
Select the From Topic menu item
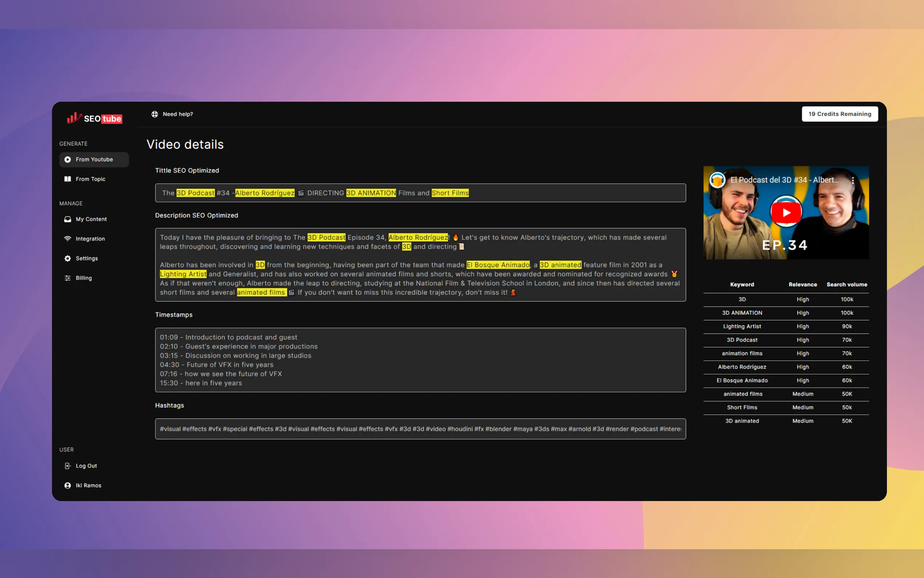(x=90, y=179)
